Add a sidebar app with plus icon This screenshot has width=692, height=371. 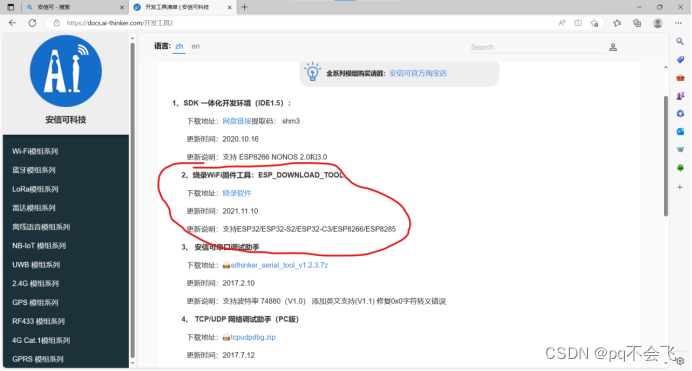[x=680, y=187]
